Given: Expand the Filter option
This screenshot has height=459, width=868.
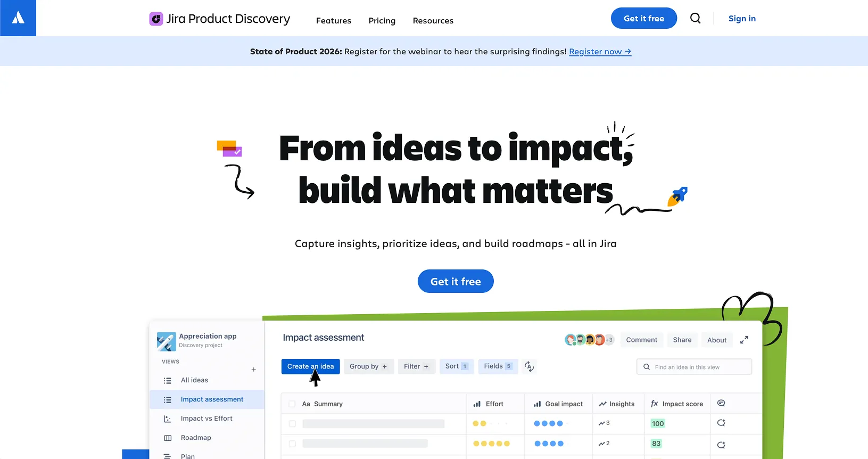Looking at the screenshot, I should (416, 366).
